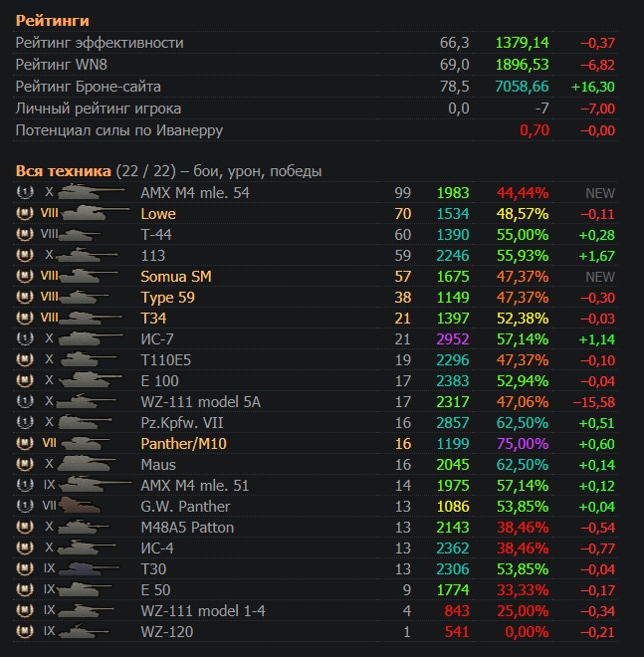
Task: Click the mastery badge icon beside WZ-120
Action: [x=24, y=631]
